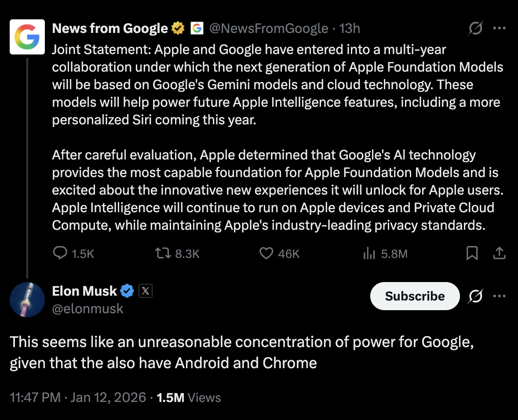The image size is (518, 420).
Task: Open the @NewsFromGoogle handle link
Action: click(x=269, y=29)
